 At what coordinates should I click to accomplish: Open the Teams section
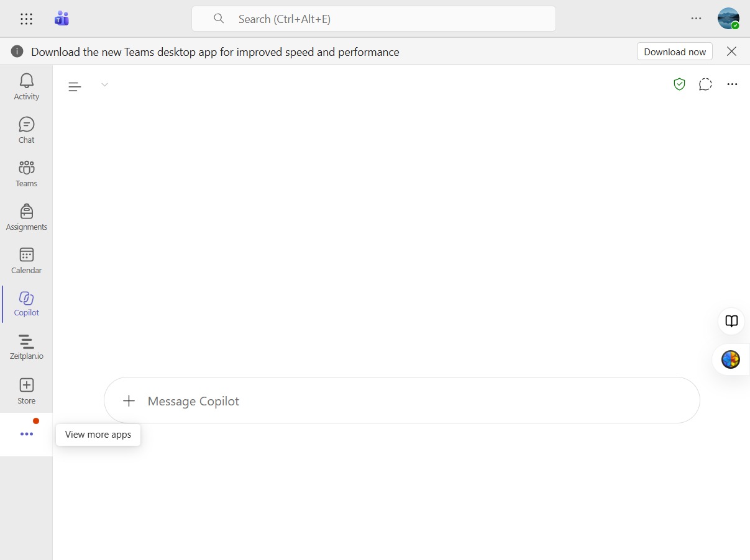(x=27, y=173)
